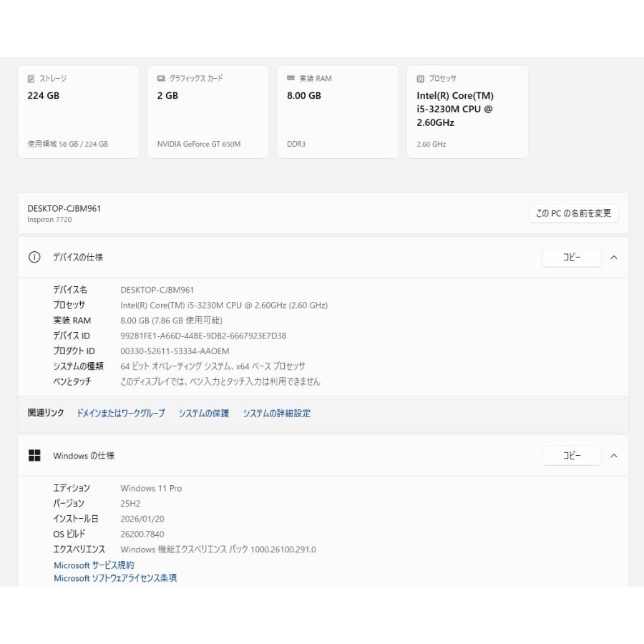Image resolution: width=644 pixels, height=644 pixels.
Task: Open Microsoft ソフトウェアライセンス条項 link
Action: coord(115,578)
